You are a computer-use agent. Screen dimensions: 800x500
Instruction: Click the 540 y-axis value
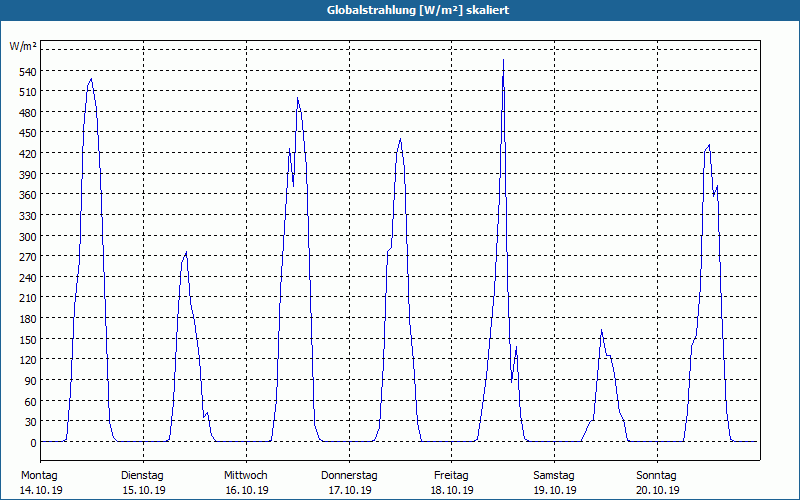pos(28,72)
